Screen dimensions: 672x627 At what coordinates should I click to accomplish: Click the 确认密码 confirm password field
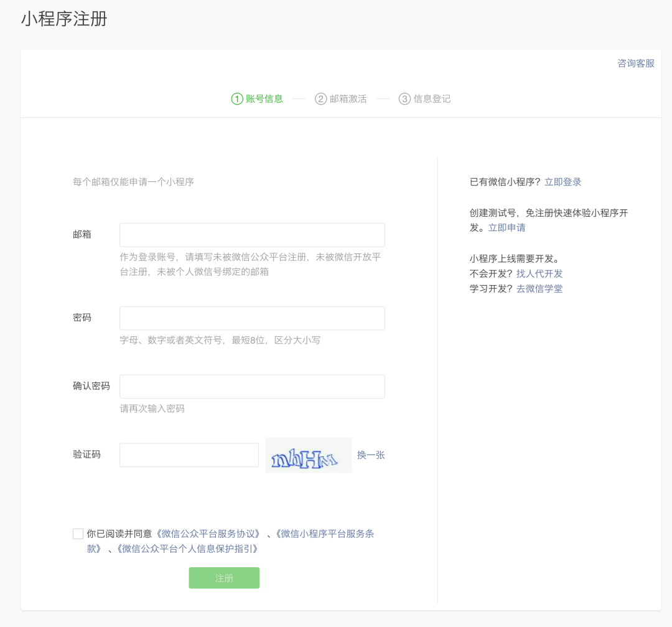tap(251, 386)
